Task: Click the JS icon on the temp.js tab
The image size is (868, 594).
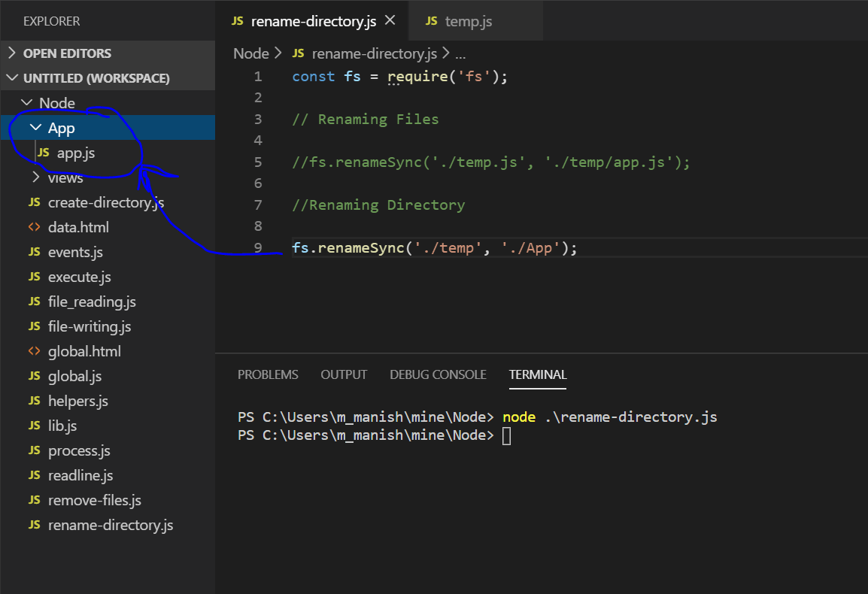Action: pos(431,20)
